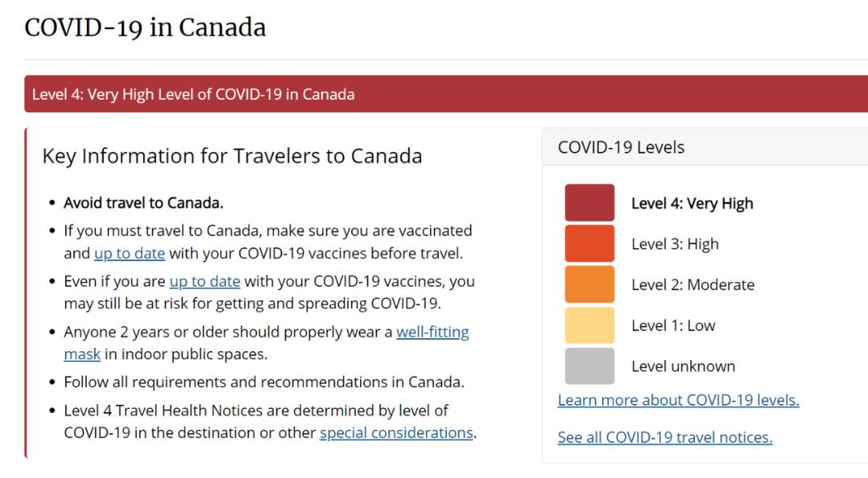This screenshot has height=478, width=868.
Task: Click the 'Level 1: Low' legend label
Action: point(673,325)
